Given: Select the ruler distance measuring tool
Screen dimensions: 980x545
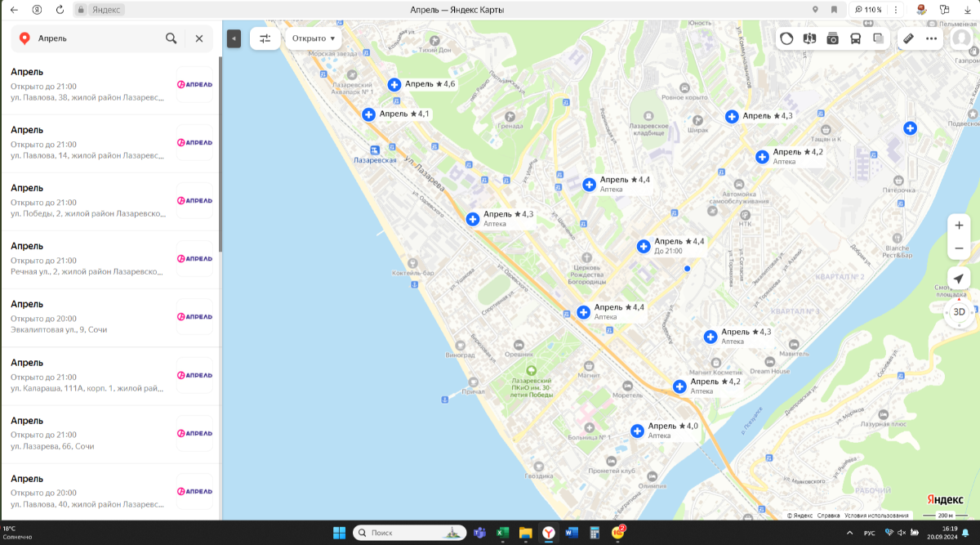Looking at the screenshot, I should (908, 38).
